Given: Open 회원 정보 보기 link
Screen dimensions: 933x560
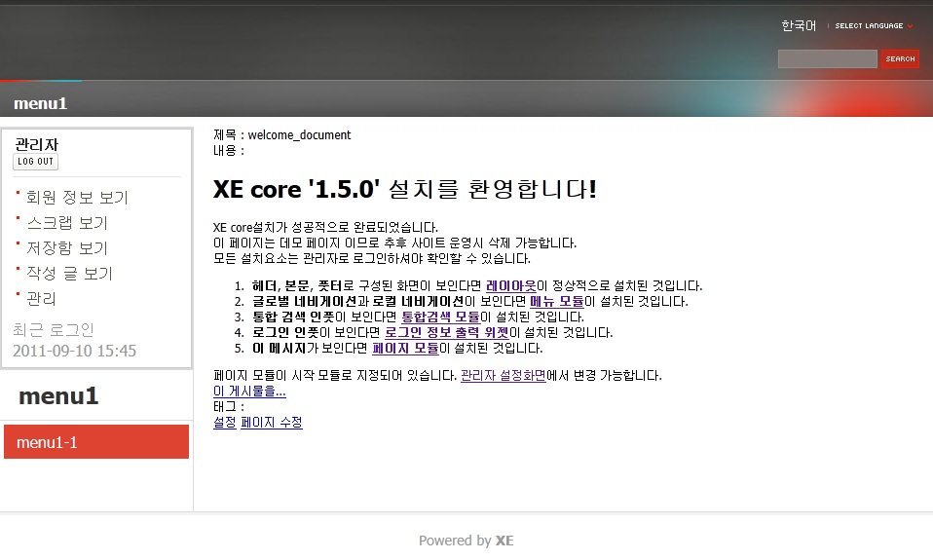Looking at the screenshot, I should (x=77, y=197).
